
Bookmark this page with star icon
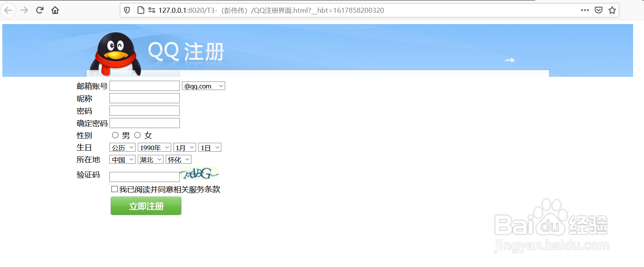612,10
